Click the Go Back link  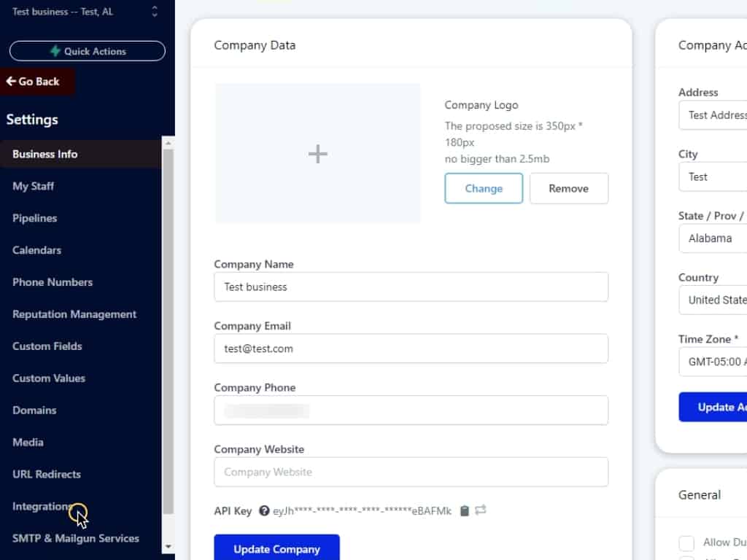tap(34, 82)
